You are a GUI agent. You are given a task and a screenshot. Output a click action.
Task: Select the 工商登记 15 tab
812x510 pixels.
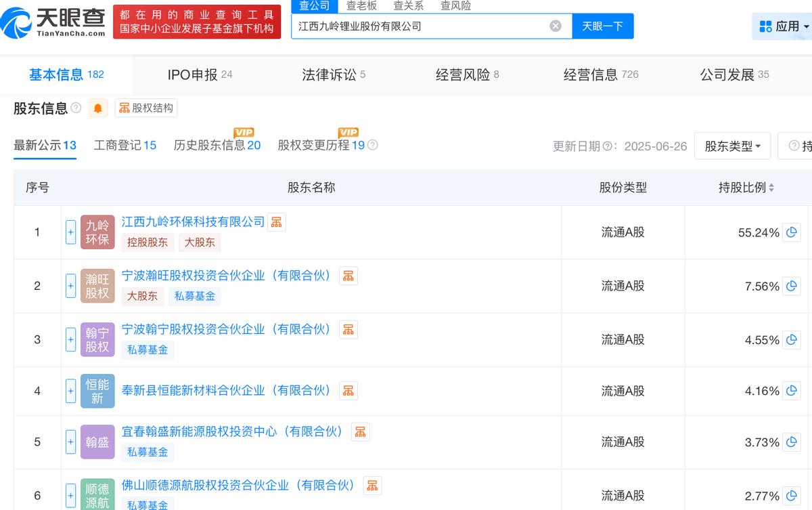[x=125, y=145]
